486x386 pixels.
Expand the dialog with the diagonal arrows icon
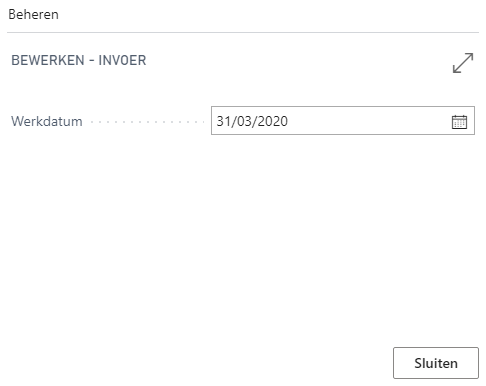[463, 63]
